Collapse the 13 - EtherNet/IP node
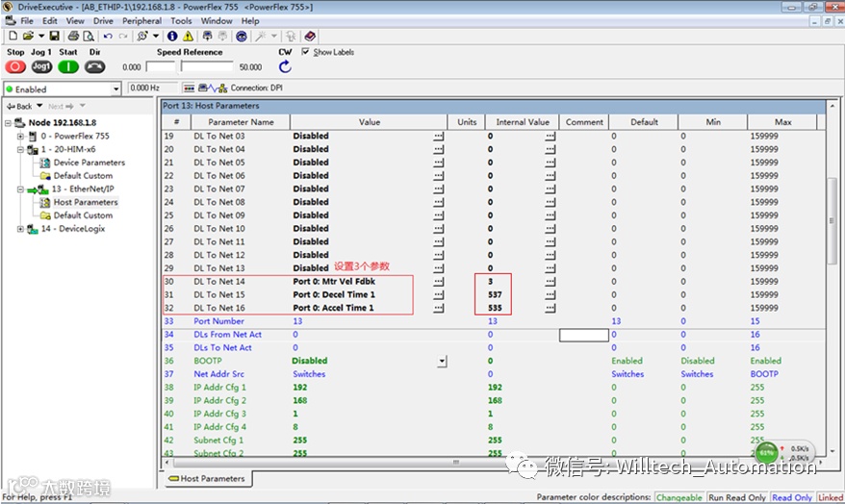The height and width of the screenshot is (504, 845). [20, 189]
